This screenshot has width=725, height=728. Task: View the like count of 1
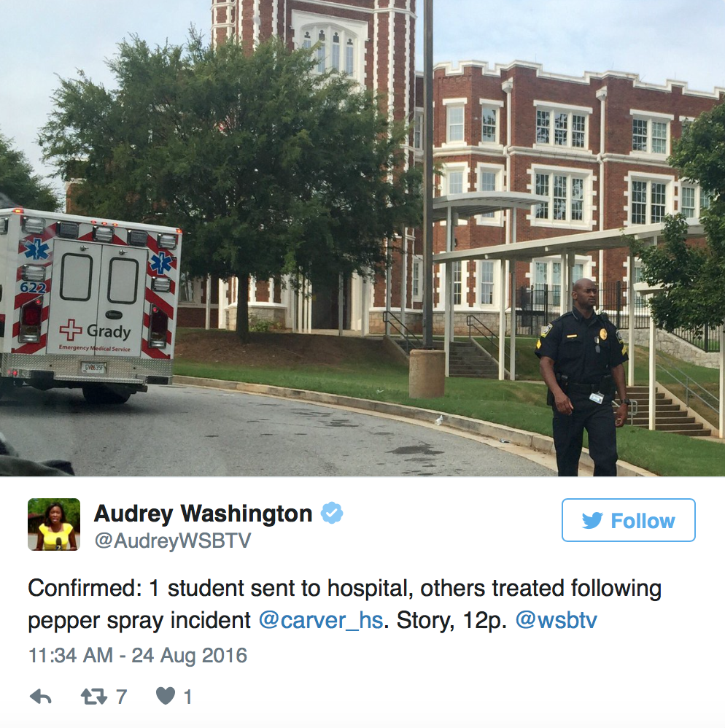(x=187, y=697)
